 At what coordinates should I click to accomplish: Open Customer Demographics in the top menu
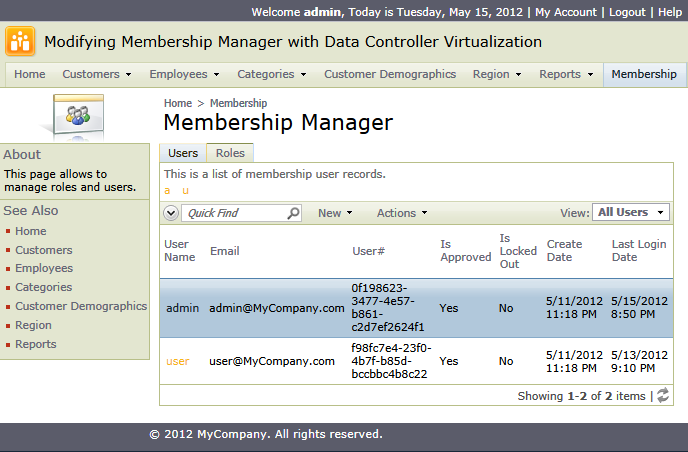click(x=390, y=74)
